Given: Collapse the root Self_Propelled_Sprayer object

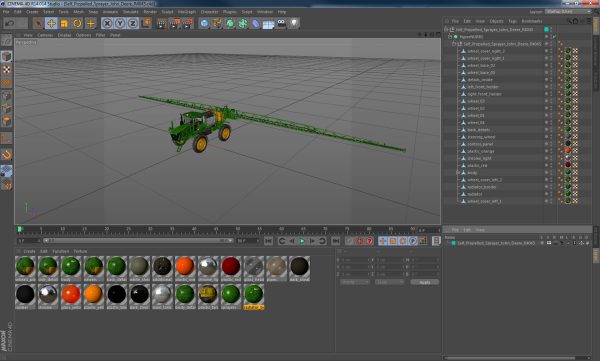Looking at the screenshot, I should tap(446, 29).
